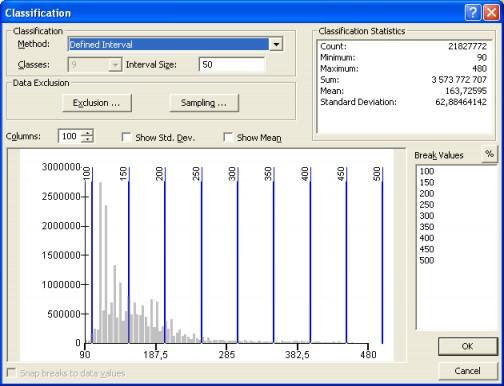The width and height of the screenshot is (504, 386).
Task: Click OK to confirm classification
Action: tap(468, 346)
